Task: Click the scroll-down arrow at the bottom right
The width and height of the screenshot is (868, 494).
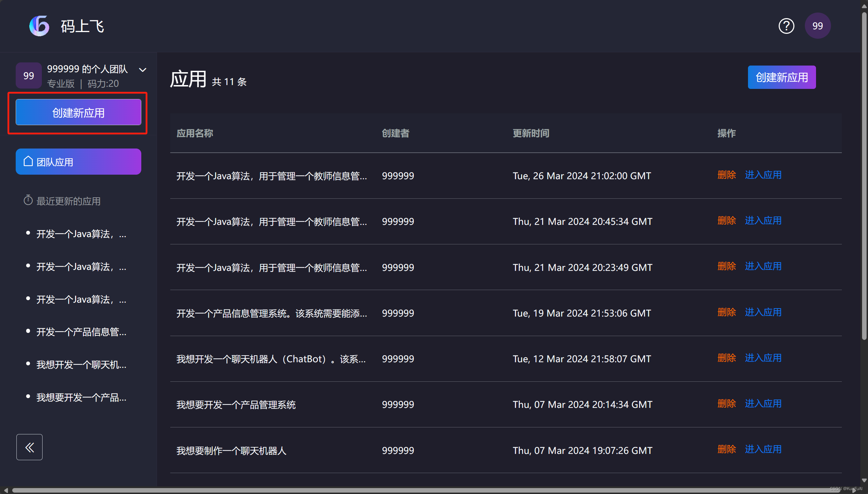Action: tap(864, 480)
